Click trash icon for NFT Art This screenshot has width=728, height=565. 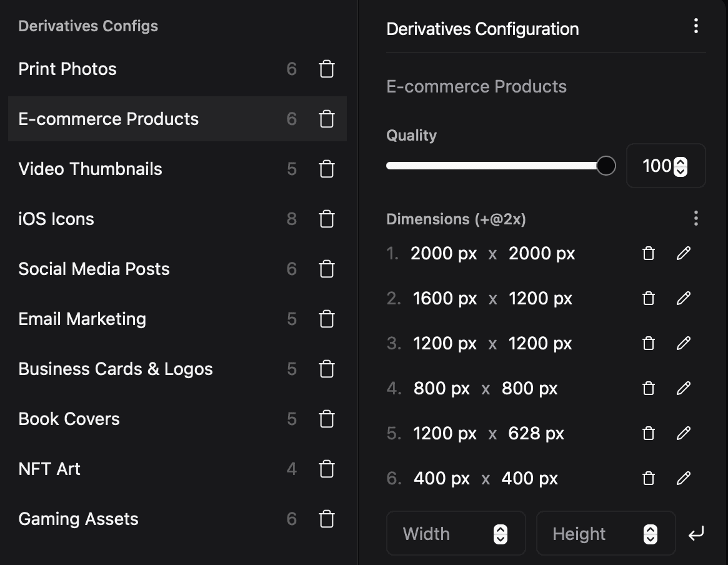(x=326, y=469)
